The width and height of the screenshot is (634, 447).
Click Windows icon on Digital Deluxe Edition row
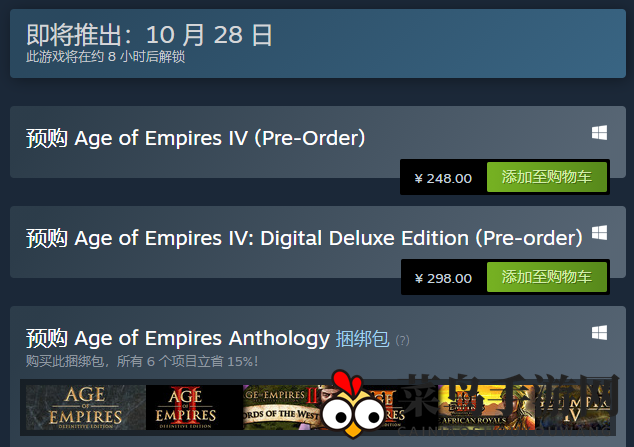pyautogui.click(x=599, y=233)
